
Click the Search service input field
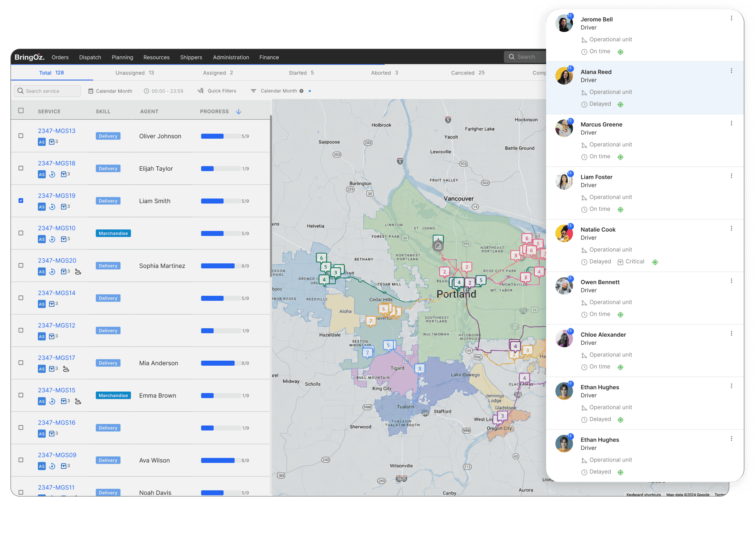coord(47,91)
